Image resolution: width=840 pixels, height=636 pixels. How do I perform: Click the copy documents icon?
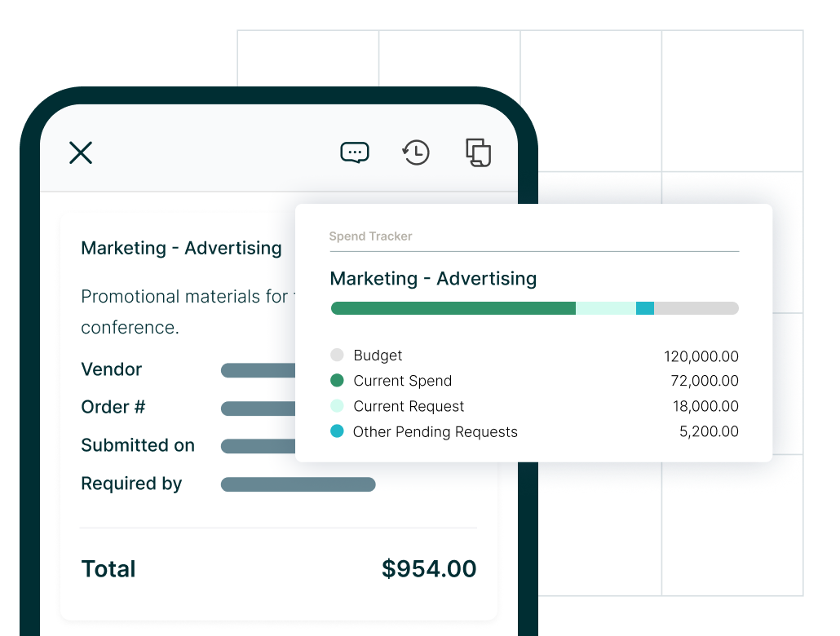[x=479, y=152]
